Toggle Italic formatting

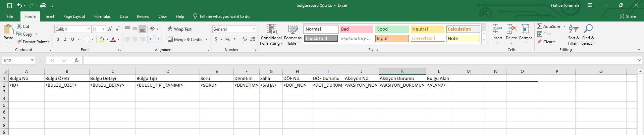click(65, 39)
